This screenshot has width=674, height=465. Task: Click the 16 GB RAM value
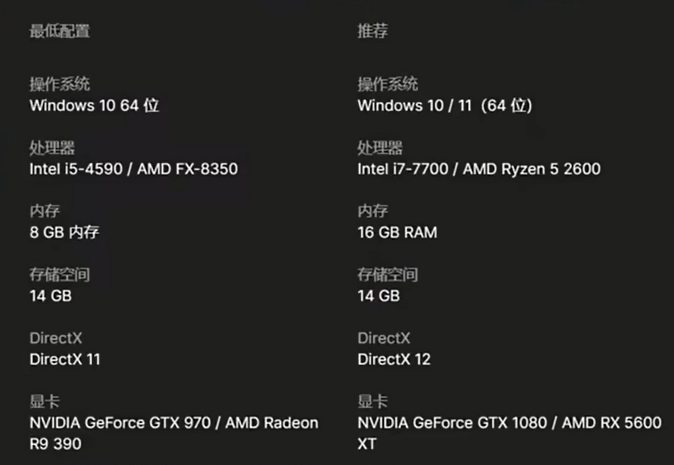[x=397, y=232]
